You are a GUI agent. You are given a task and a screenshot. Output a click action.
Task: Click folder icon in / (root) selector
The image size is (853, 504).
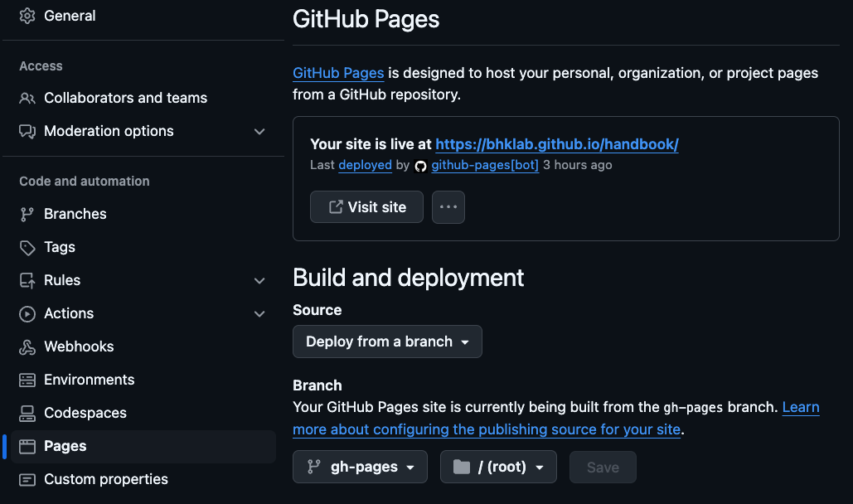(461, 467)
